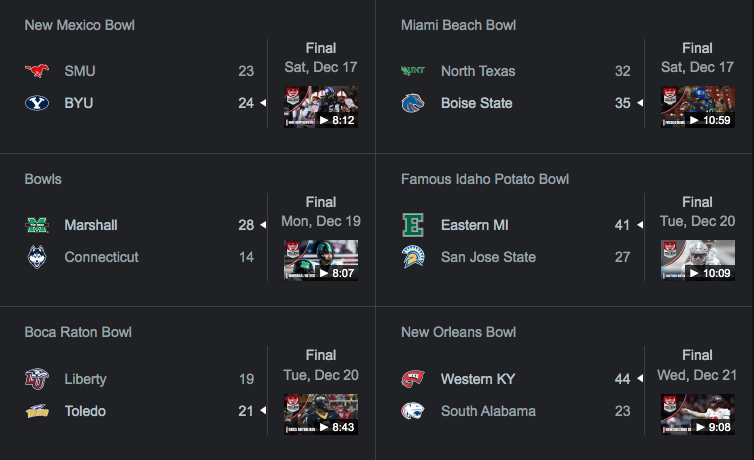Click the Marshall team logo
Screen dimensions: 754x460
(x=36, y=225)
